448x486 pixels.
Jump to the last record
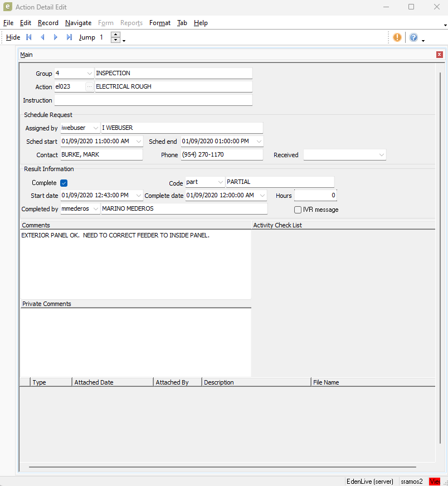coord(69,37)
